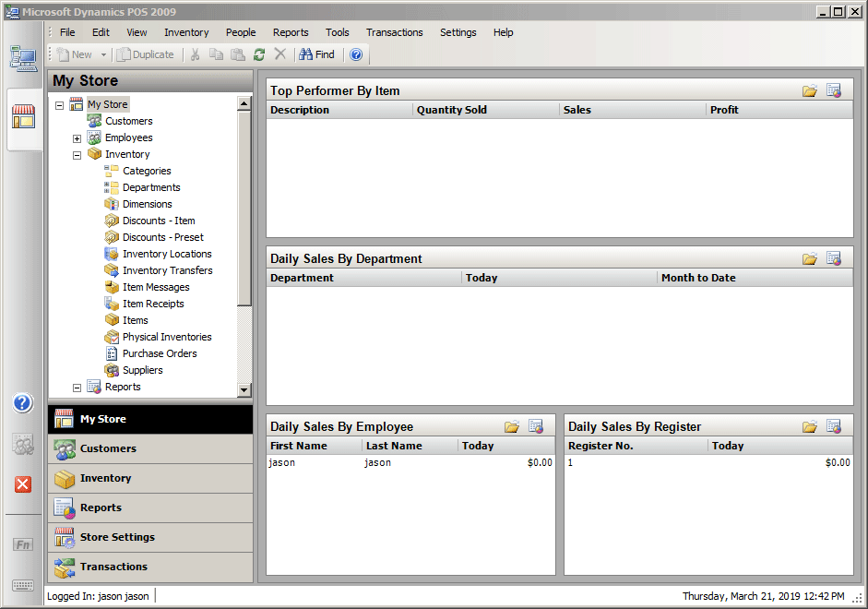Screen dimensions: 868x609
Task: Open folder icon in Daily Sales By Register panel
Action: point(810,426)
